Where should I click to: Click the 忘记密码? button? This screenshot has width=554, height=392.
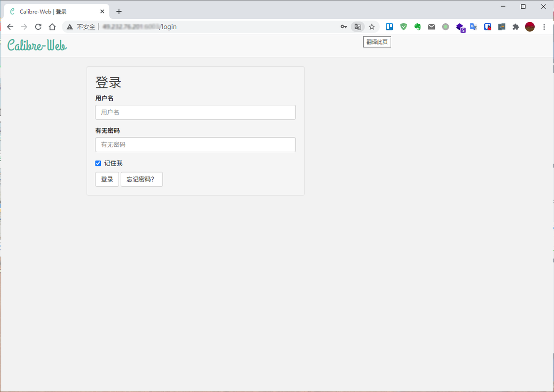[141, 179]
